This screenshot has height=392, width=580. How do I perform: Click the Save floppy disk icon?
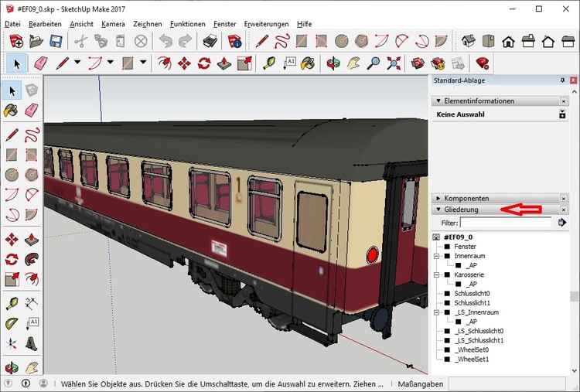[x=56, y=42]
